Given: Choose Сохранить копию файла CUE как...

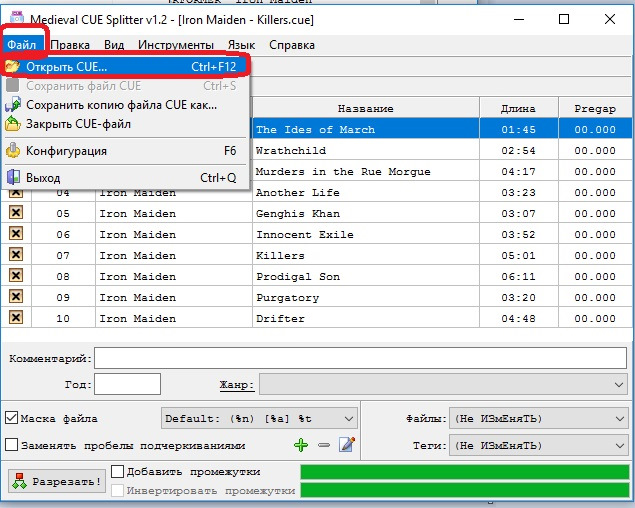Looking at the screenshot, I should pos(126,105).
